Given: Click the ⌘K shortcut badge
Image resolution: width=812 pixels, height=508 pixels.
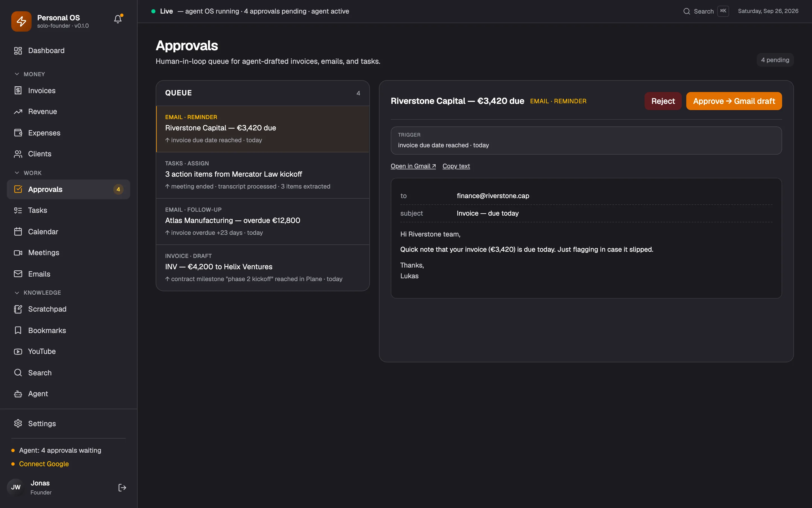Looking at the screenshot, I should point(723,11).
